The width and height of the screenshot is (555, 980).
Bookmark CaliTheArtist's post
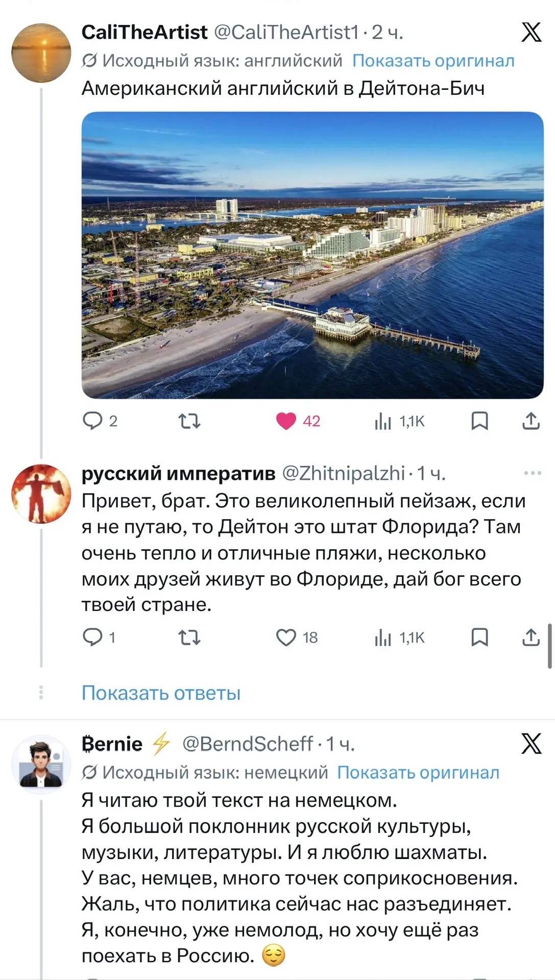tap(479, 421)
